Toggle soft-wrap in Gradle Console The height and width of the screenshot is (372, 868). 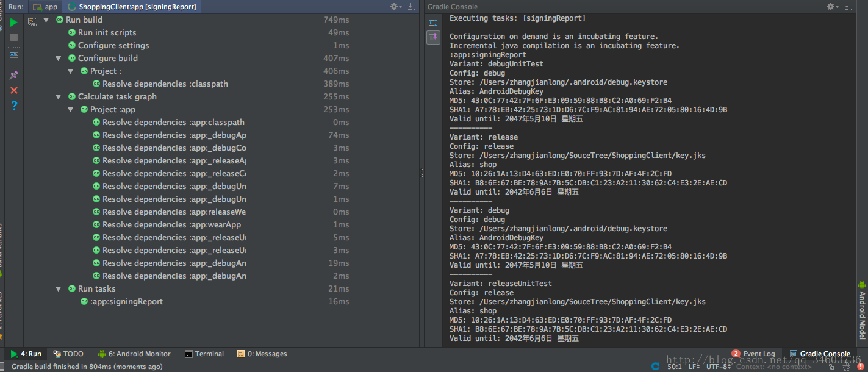click(433, 22)
